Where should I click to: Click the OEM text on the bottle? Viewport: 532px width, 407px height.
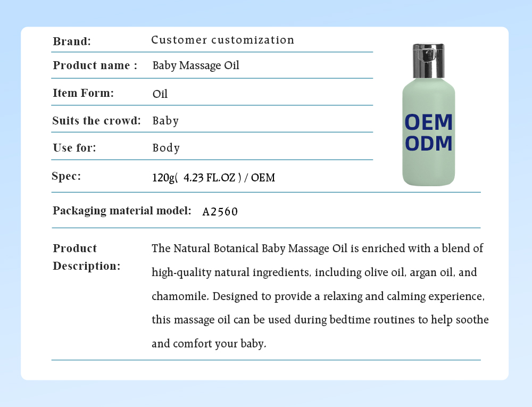(429, 123)
